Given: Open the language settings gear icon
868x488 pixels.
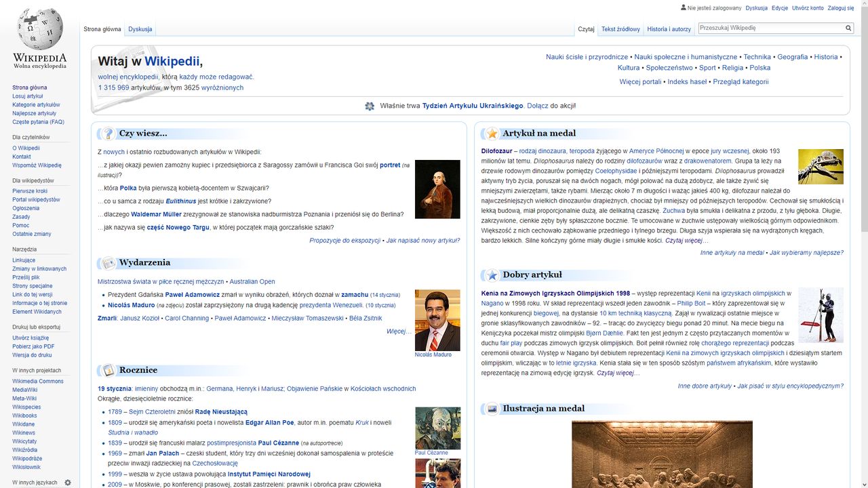Looking at the screenshot, I should click(x=68, y=483).
